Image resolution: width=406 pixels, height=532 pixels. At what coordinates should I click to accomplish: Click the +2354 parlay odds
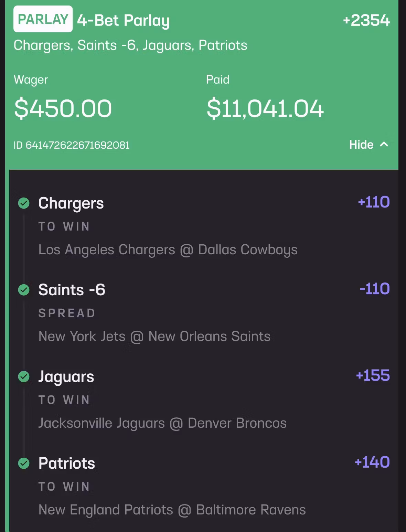point(366,20)
